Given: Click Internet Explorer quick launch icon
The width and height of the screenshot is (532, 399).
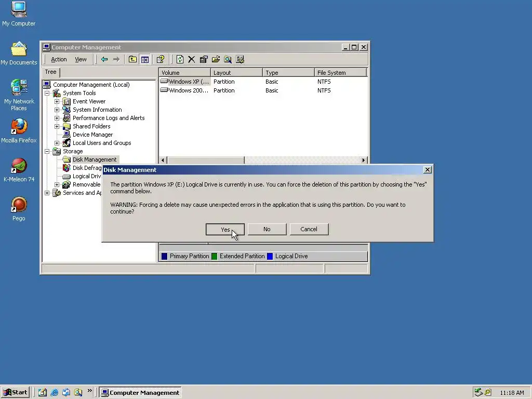Looking at the screenshot, I should pyautogui.click(x=54, y=393).
